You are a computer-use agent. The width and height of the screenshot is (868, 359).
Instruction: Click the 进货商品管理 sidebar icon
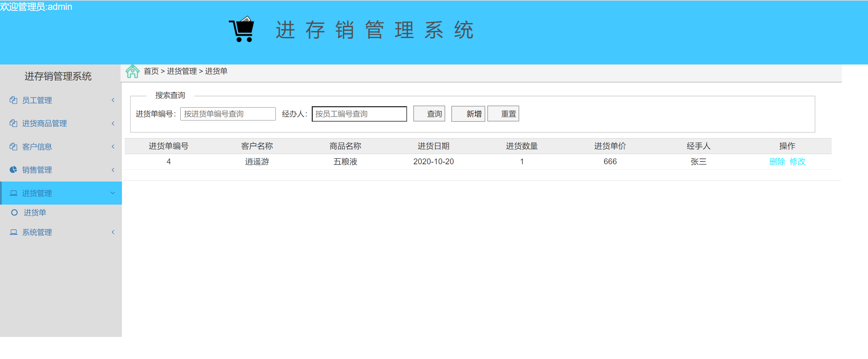point(13,123)
